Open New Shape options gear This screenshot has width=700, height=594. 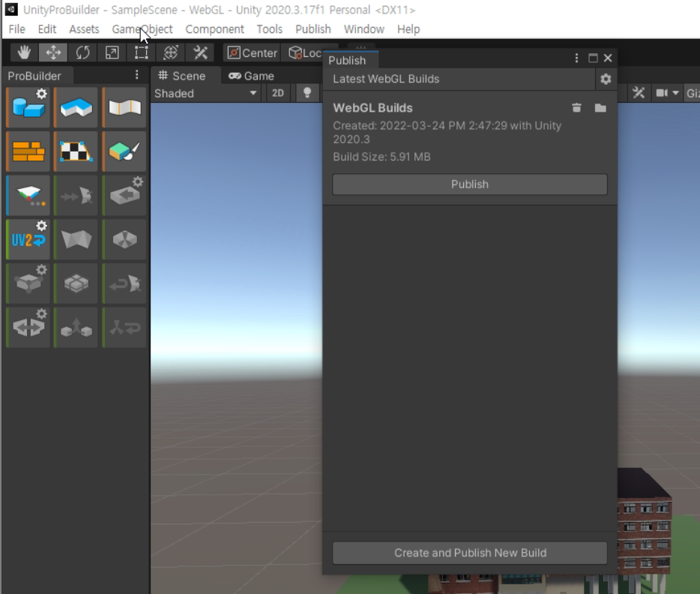click(x=41, y=94)
